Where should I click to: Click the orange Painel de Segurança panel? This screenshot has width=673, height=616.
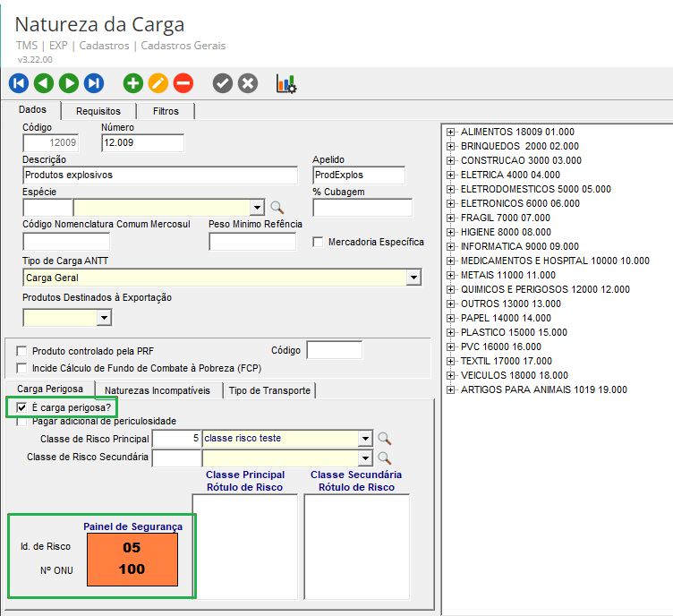click(132, 560)
